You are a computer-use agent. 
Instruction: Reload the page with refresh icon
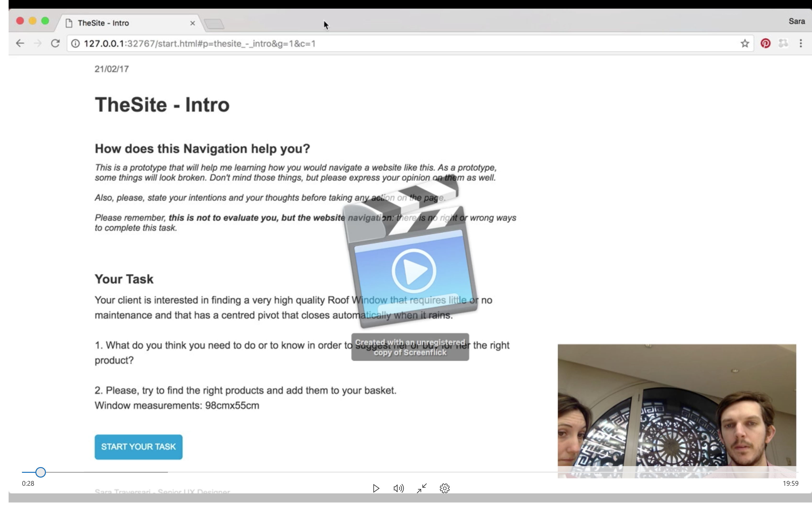point(55,43)
